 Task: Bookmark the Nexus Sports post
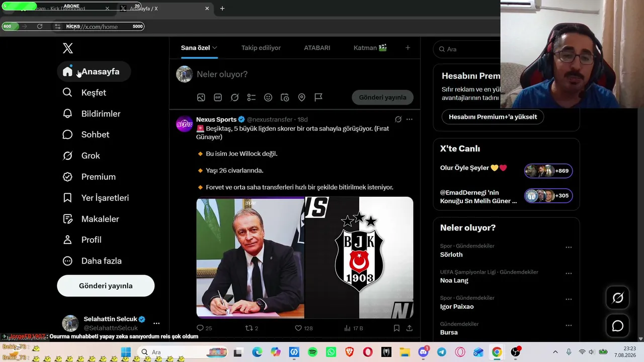pyautogui.click(x=396, y=328)
